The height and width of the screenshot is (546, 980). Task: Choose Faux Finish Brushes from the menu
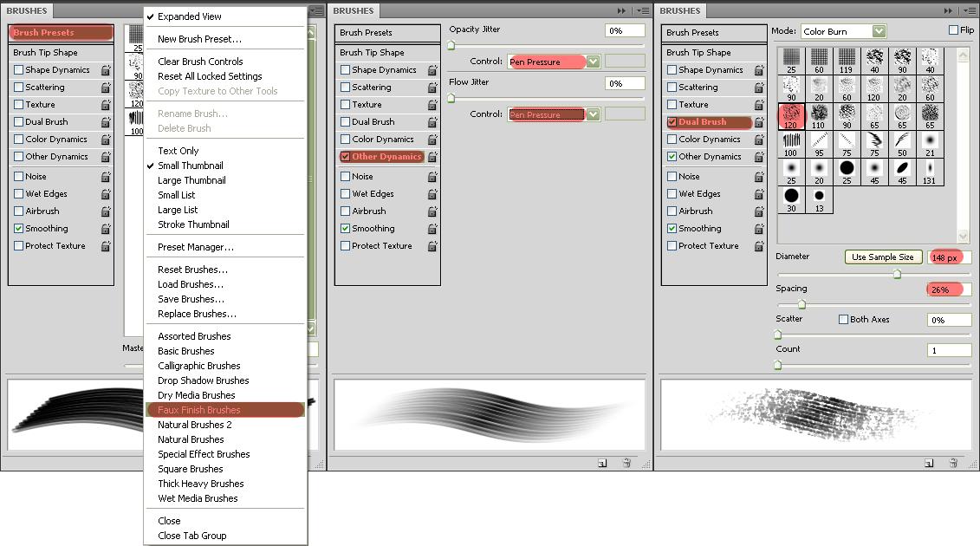tap(198, 410)
